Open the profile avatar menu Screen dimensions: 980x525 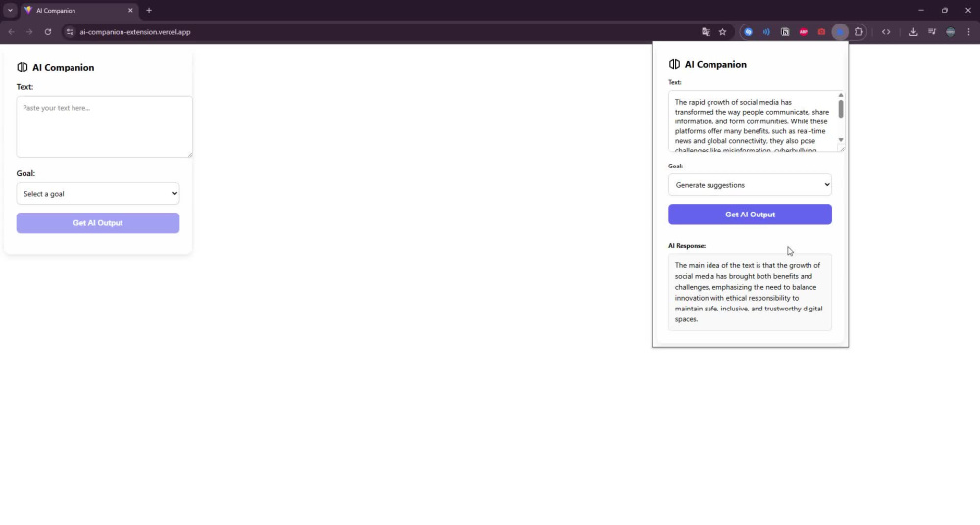[950, 32]
